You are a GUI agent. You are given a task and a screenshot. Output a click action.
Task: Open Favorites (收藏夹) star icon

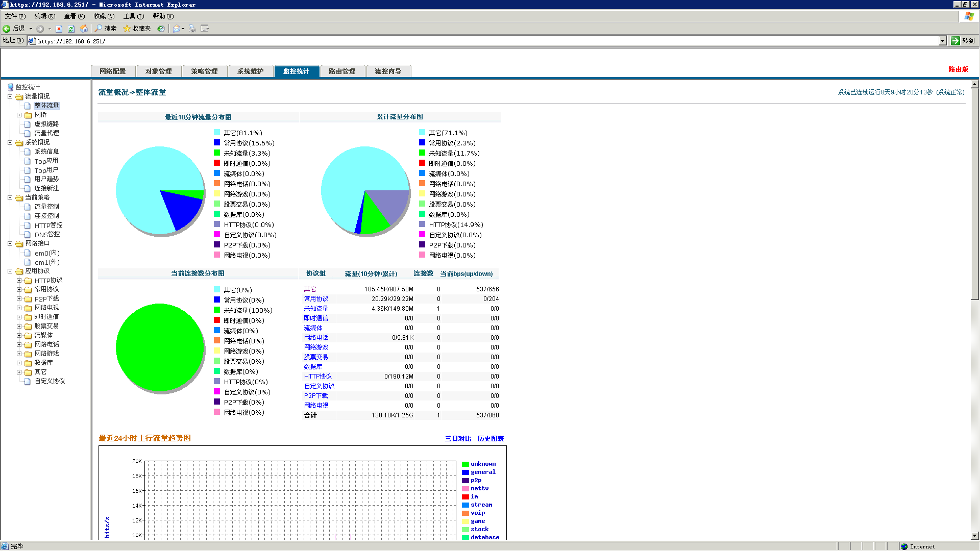[x=127, y=29]
